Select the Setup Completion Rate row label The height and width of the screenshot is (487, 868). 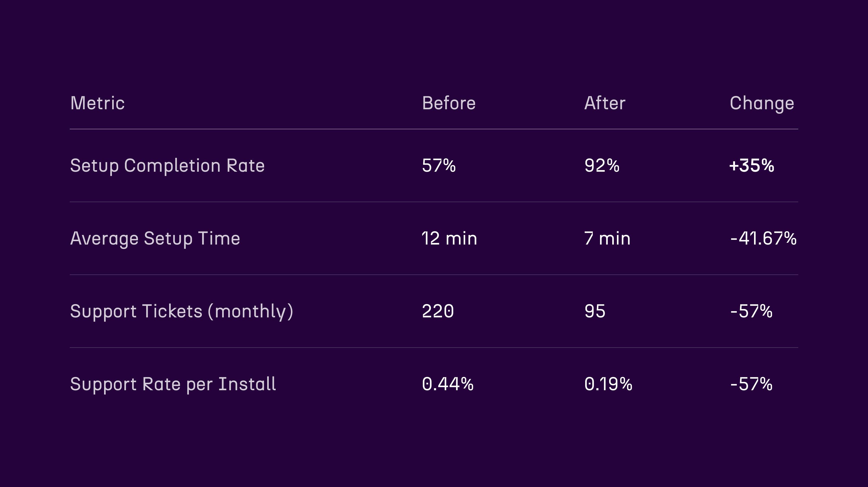168,166
